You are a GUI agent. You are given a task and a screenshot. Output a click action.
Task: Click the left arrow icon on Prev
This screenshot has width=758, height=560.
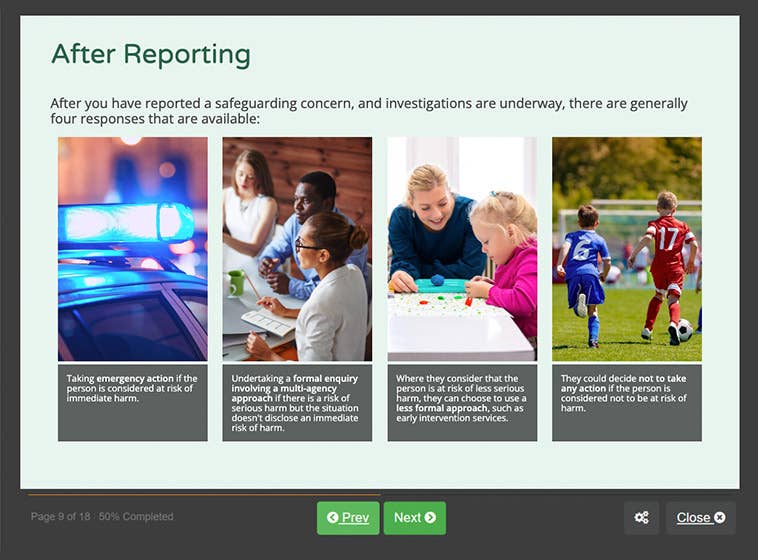[x=332, y=518]
